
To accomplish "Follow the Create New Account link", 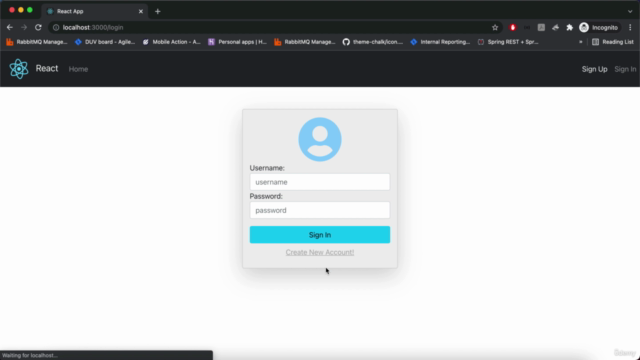I will tap(320, 252).
